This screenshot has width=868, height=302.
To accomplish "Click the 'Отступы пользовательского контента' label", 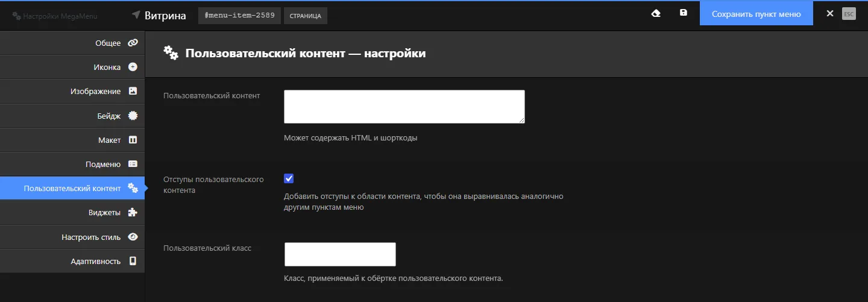I will [214, 184].
